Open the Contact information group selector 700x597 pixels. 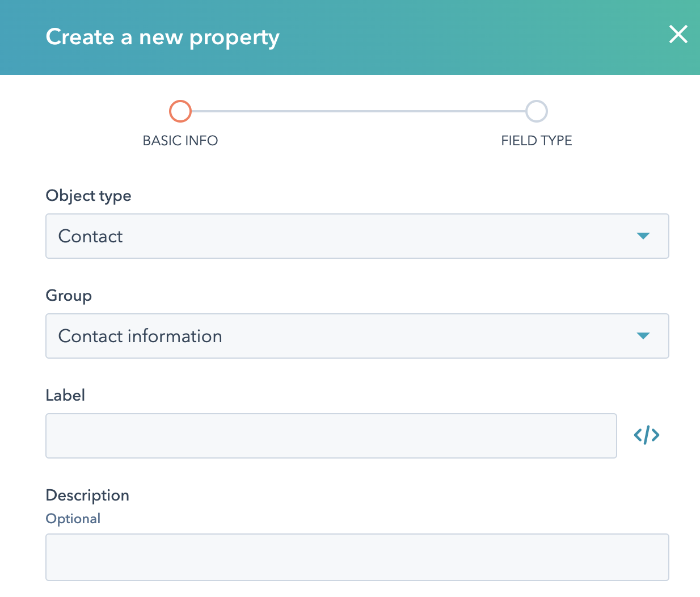(357, 336)
